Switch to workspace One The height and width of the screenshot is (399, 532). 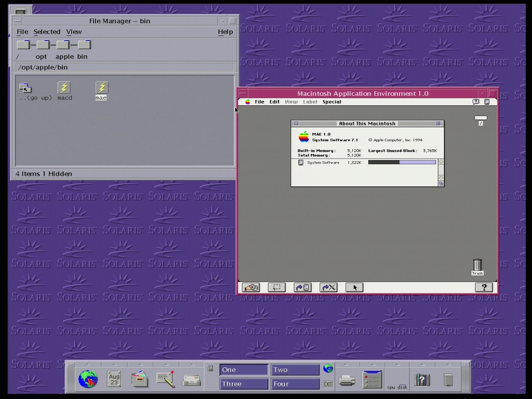tap(244, 370)
